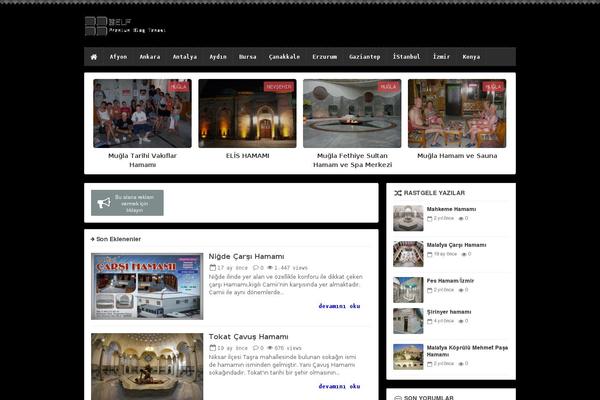Screen dimensions: 600x400
Task: Click Mahkeme Hamamı sidebar thumbnail
Action: 408,218
